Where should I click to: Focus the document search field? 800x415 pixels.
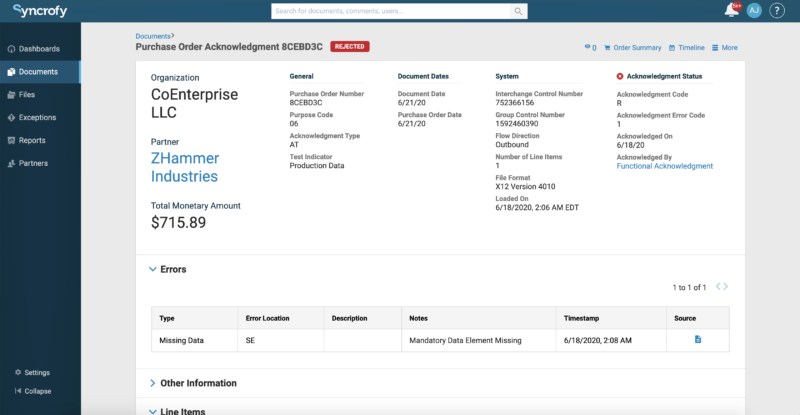pos(390,11)
